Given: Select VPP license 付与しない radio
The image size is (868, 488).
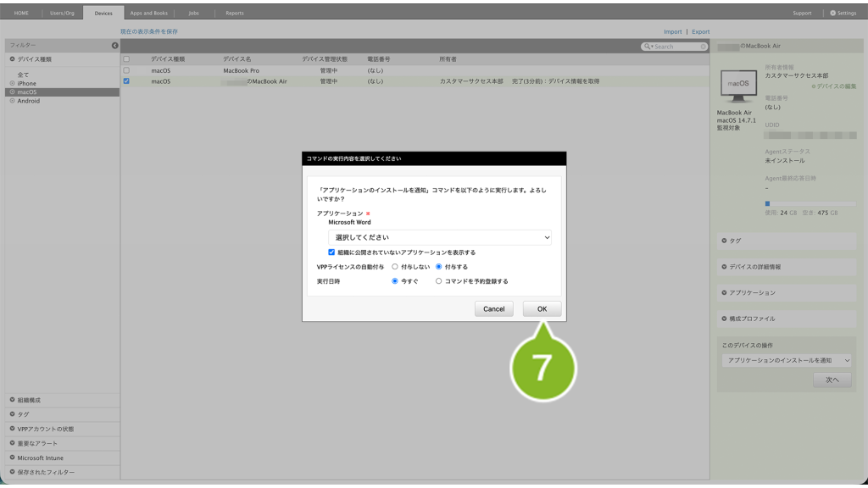Looking at the screenshot, I should coord(395,267).
